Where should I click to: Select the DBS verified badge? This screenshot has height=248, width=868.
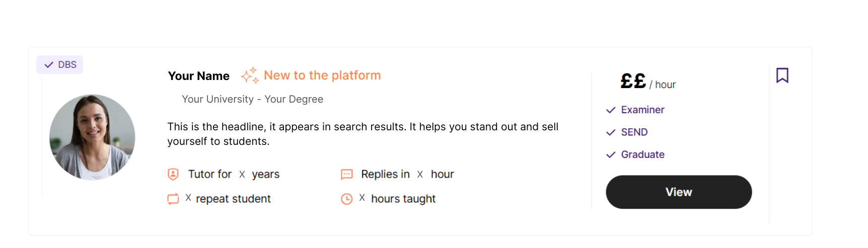(60, 65)
